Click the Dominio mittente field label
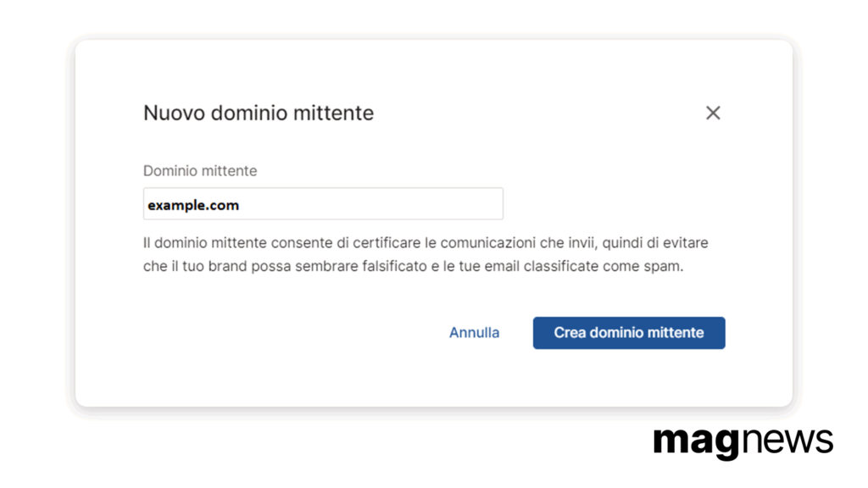 pyautogui.click(x=200, y=171)
